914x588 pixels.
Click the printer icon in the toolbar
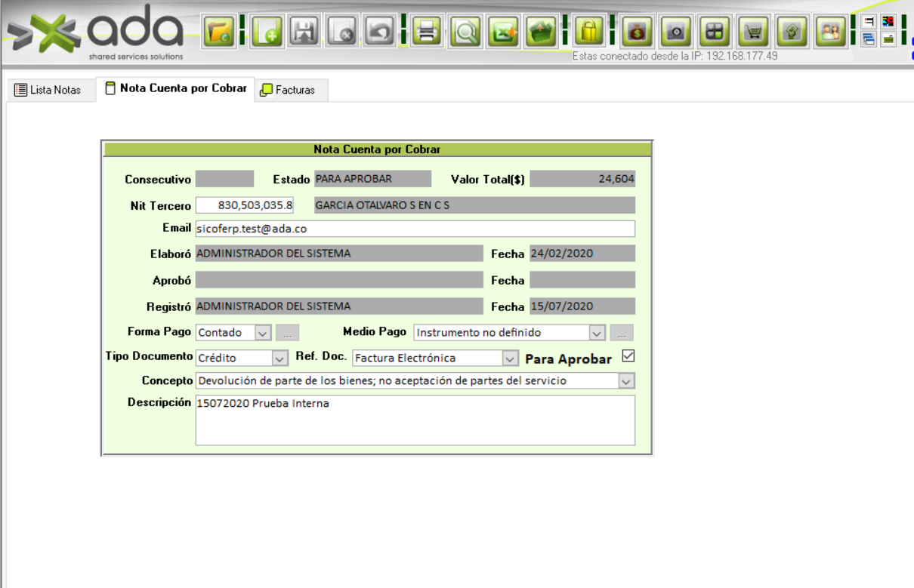point(428,32)
